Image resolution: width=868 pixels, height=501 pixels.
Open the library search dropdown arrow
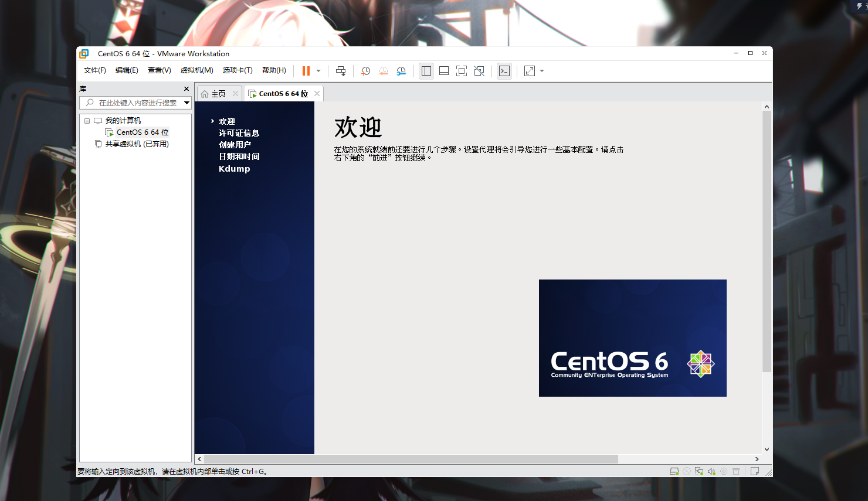(187, 103)
